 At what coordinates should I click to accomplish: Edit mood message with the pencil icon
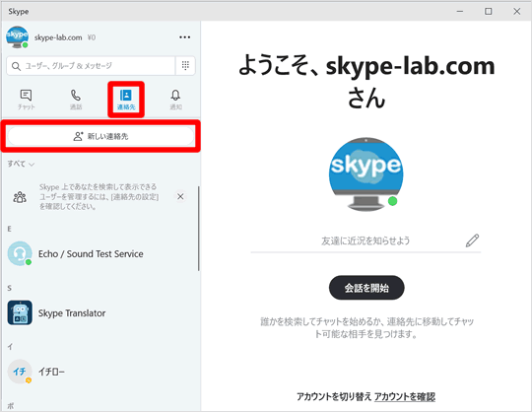click(x=472, y=240)
